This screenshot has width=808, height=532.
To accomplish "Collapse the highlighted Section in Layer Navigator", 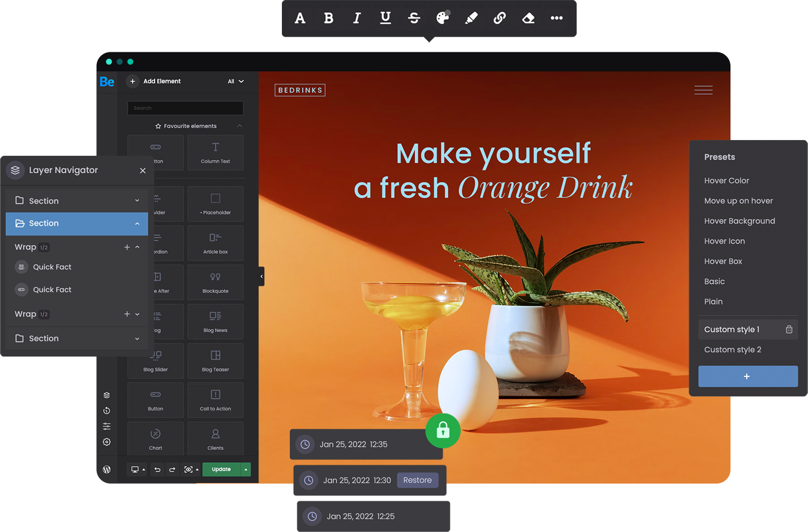I will coord(137,224).
